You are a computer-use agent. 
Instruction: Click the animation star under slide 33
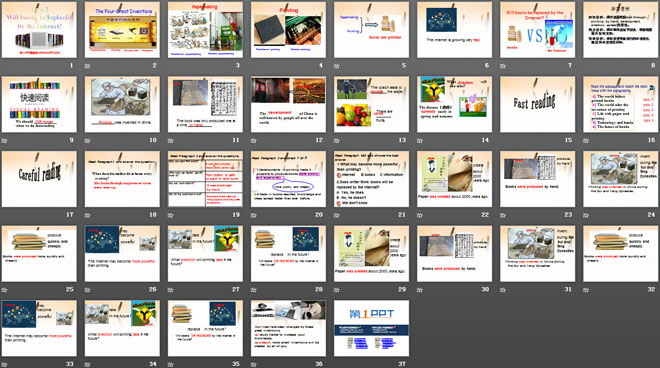(x=5, y=364)
